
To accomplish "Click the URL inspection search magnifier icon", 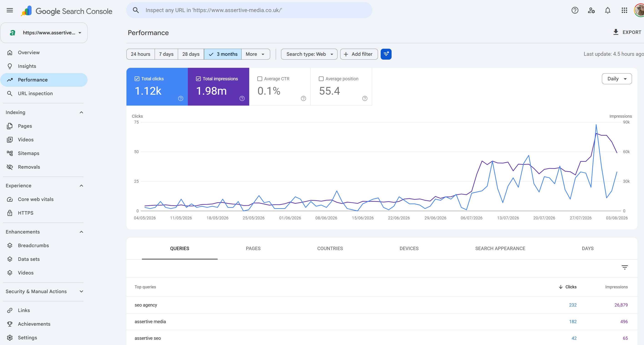I will pyautogui.click(x=136, y=10).
